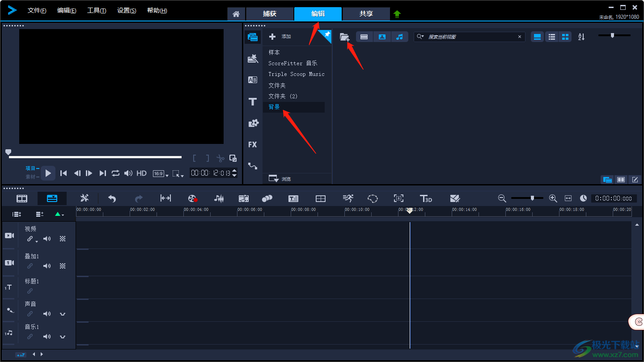This screenshot has height=362, width=644.
Task: Toggle track transparency on 叠加1 track
Action: [x=63, y=266]
